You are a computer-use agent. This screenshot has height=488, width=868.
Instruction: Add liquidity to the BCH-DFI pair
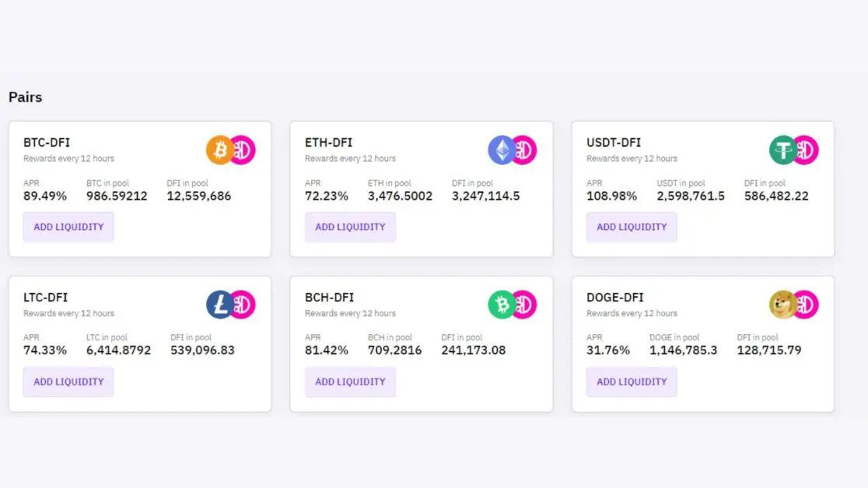(351, 382)
